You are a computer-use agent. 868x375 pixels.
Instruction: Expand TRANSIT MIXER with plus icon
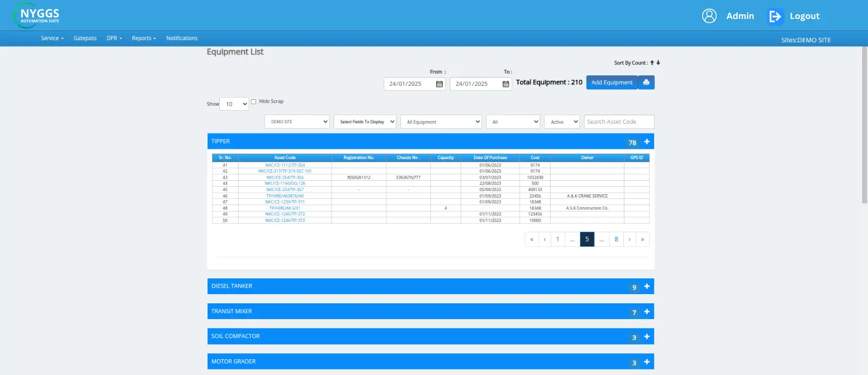click(x=647, y=312)
